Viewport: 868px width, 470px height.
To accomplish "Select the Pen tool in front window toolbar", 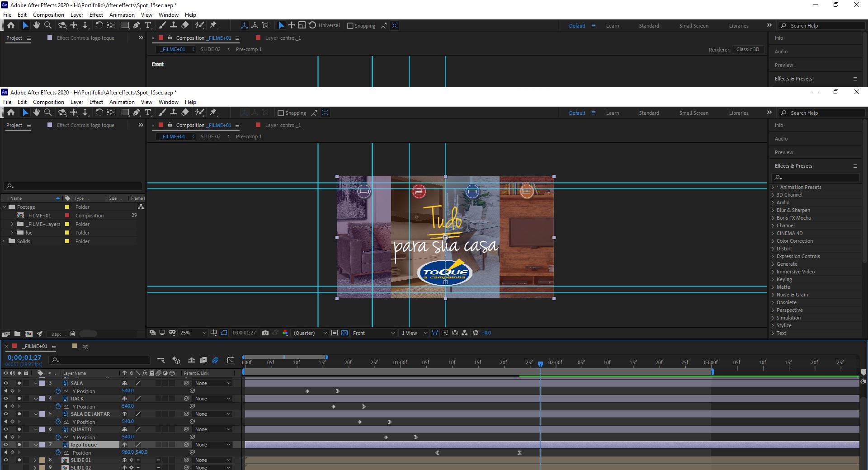I will pyautogui.click(x=137, y=113).
